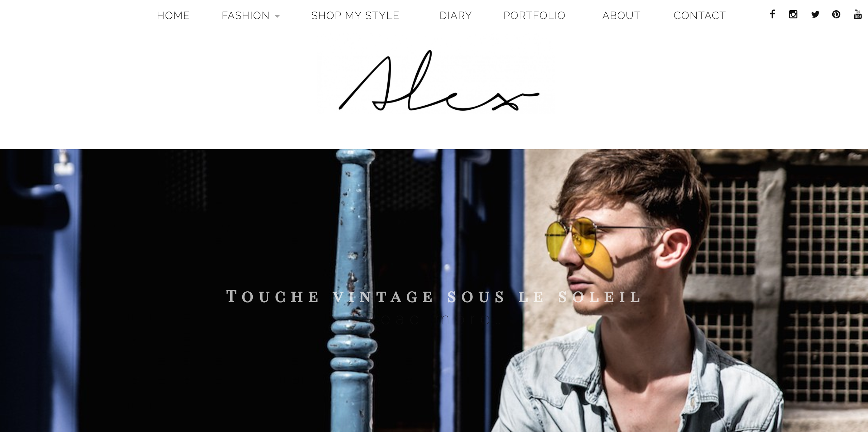This screenshot has width=868, height=432.
Task: Open the Diary menu item
Action: pos(455,16)
